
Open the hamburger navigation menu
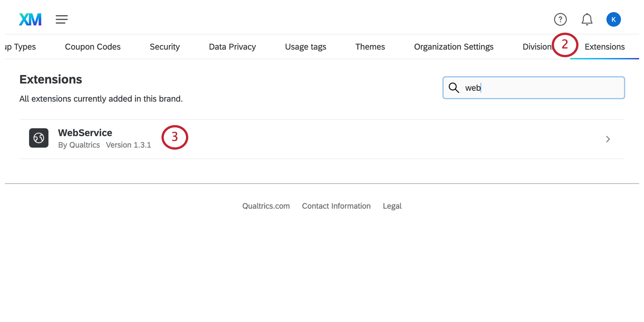tap(62, 19)
